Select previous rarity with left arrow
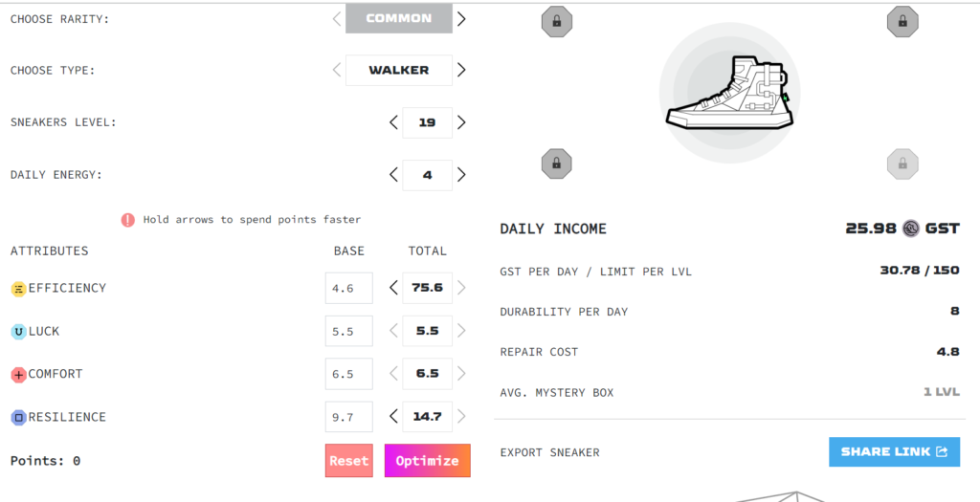 [337, 19]
